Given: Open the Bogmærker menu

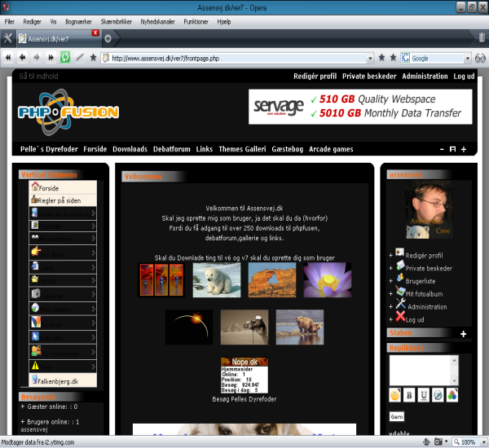Looking at the screenshot, I should [78, 21].
